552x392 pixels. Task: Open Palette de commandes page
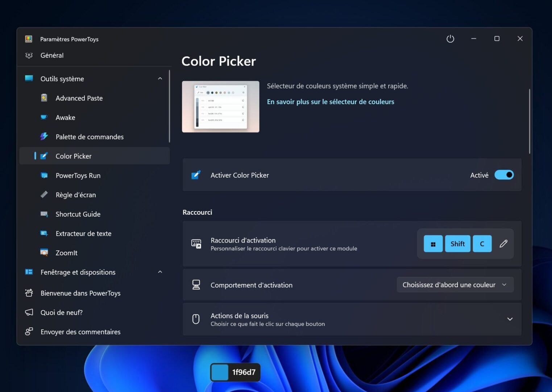tap(95, 136)
